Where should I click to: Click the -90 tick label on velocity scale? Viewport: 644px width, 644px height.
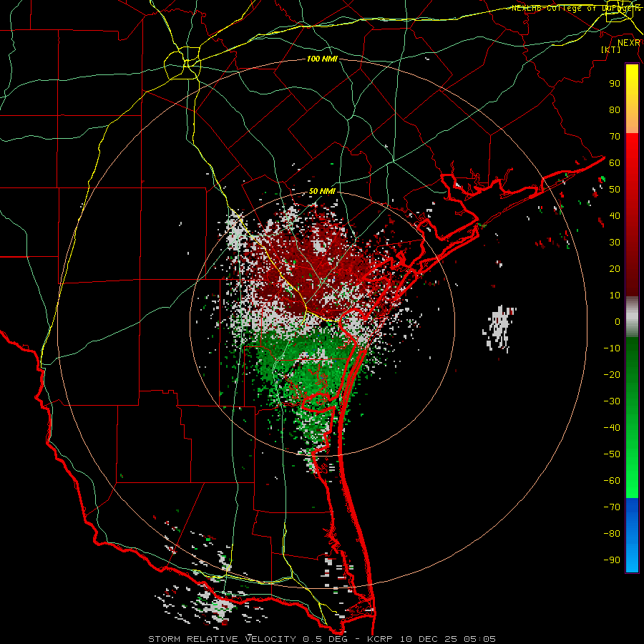click(x=612, y=560)
